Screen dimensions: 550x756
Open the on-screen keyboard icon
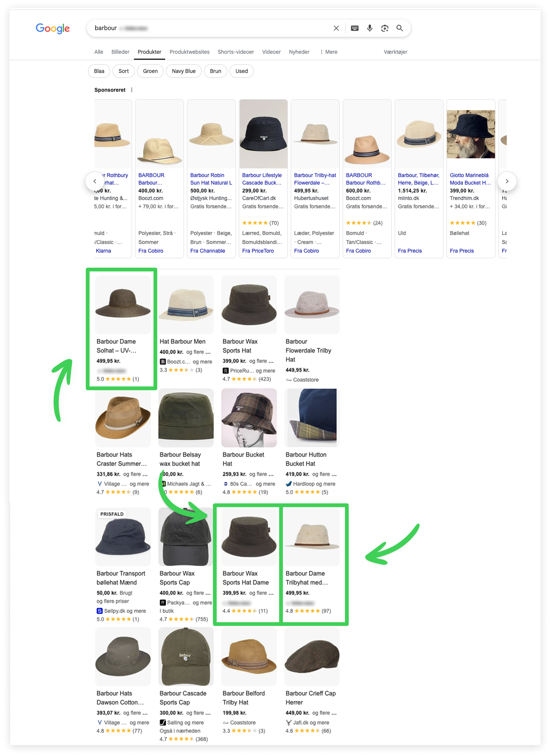click(355, 28)
